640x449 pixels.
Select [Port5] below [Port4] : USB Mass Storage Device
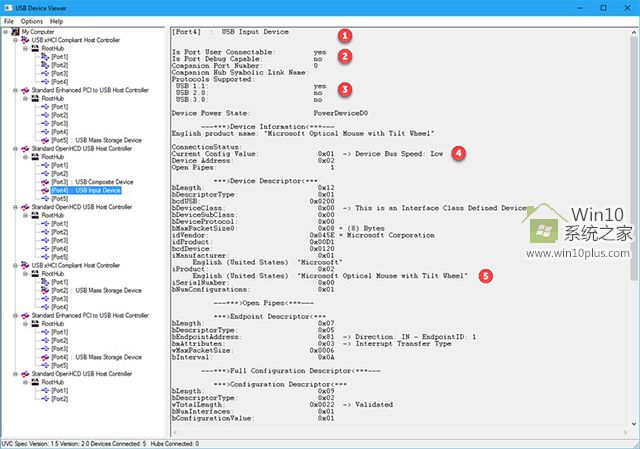point(60,365)
